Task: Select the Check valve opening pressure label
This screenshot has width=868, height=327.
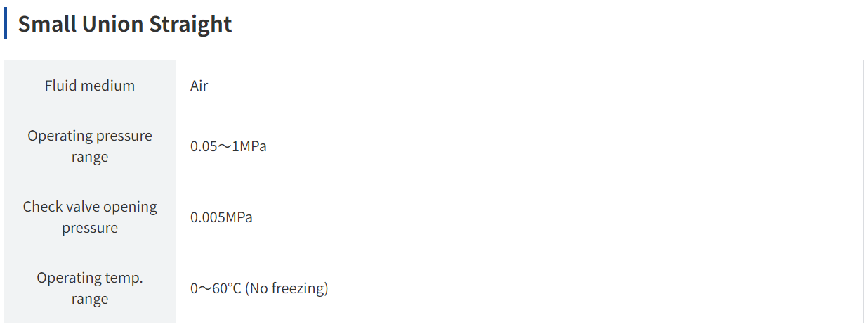Action: pos(90,217)
